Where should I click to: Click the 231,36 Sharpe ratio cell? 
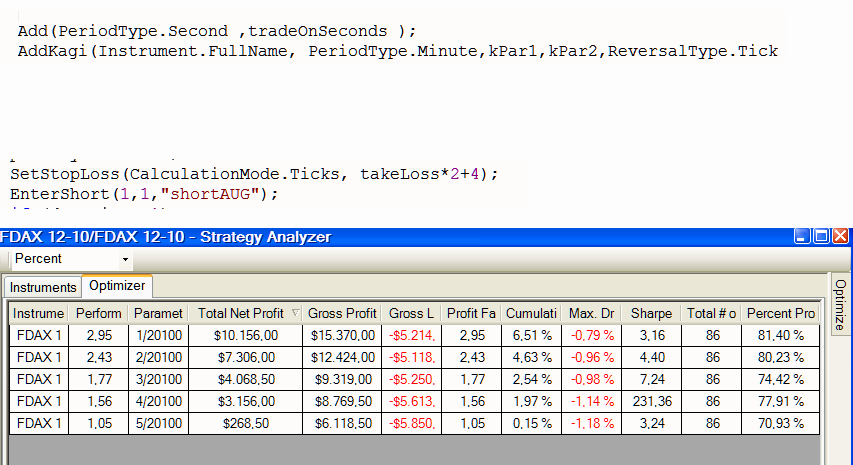tap(652, 401)
